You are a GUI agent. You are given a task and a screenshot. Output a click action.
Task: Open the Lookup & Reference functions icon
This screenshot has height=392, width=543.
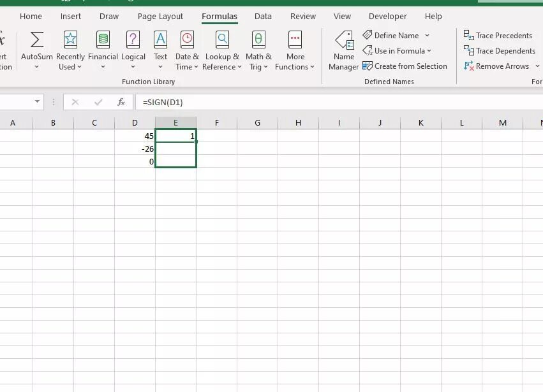point(222,40)
